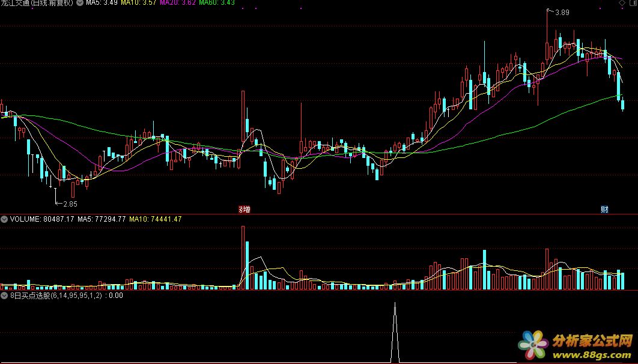Select the yellow MA10: 3.57 label

[x=139, y=2]
